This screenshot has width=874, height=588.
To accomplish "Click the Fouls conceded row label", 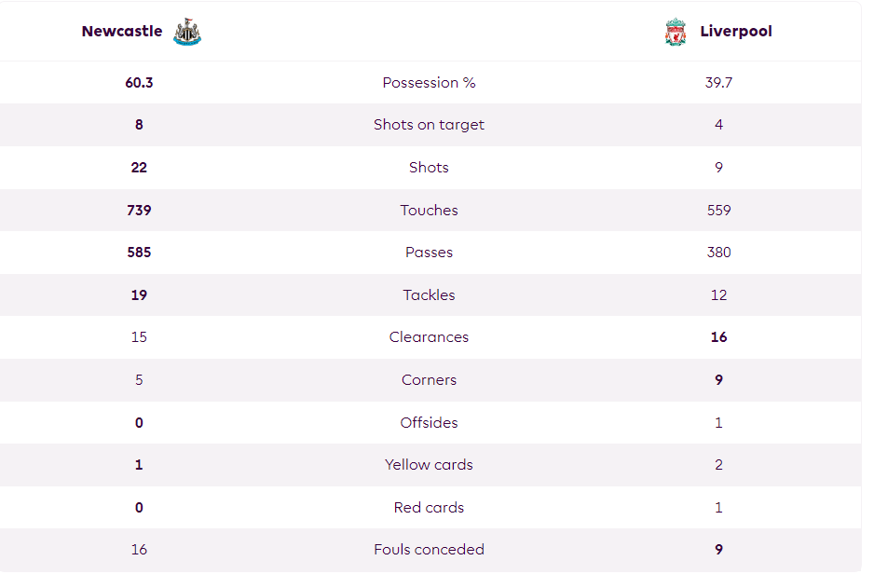I will [429, 550].
